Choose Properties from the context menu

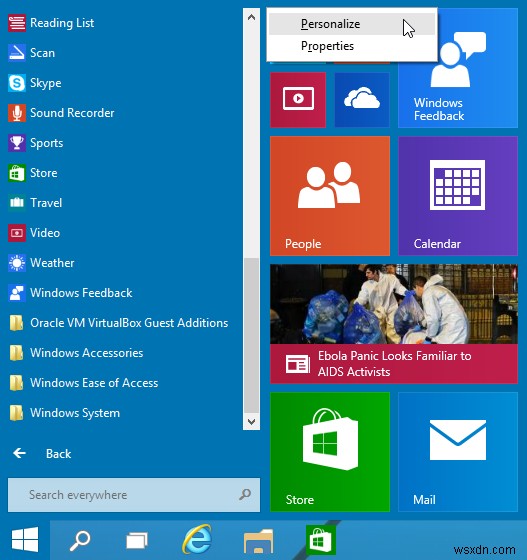352,46
